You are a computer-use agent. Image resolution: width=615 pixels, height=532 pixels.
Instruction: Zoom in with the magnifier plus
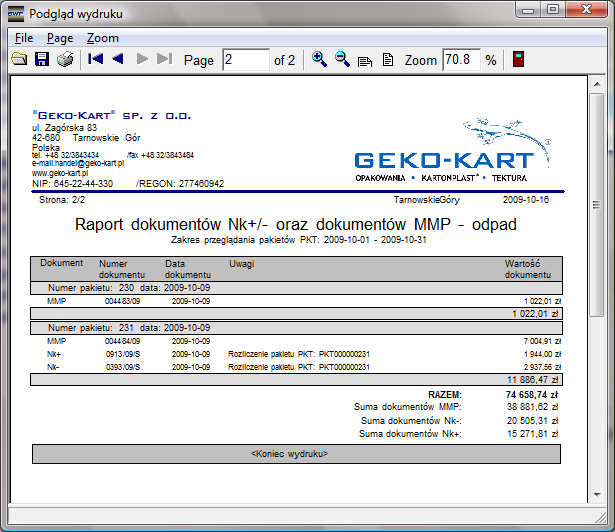(x=320, y=60)
